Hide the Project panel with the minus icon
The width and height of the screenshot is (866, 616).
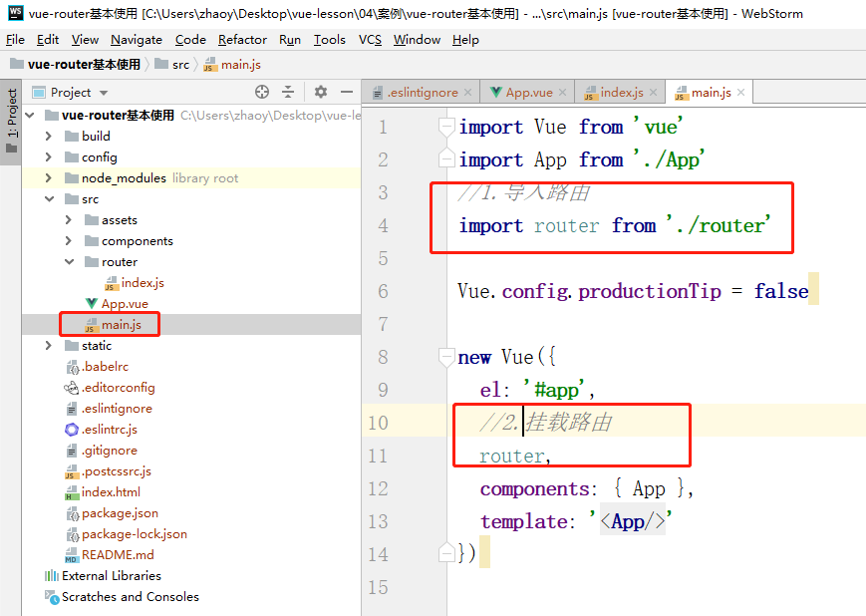pos(346,92)
